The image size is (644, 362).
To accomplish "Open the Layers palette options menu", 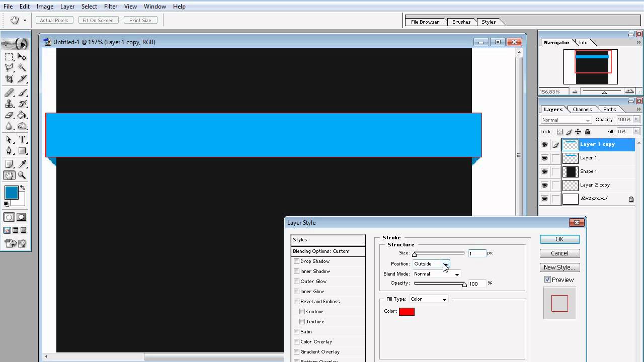I will point(639,109).
